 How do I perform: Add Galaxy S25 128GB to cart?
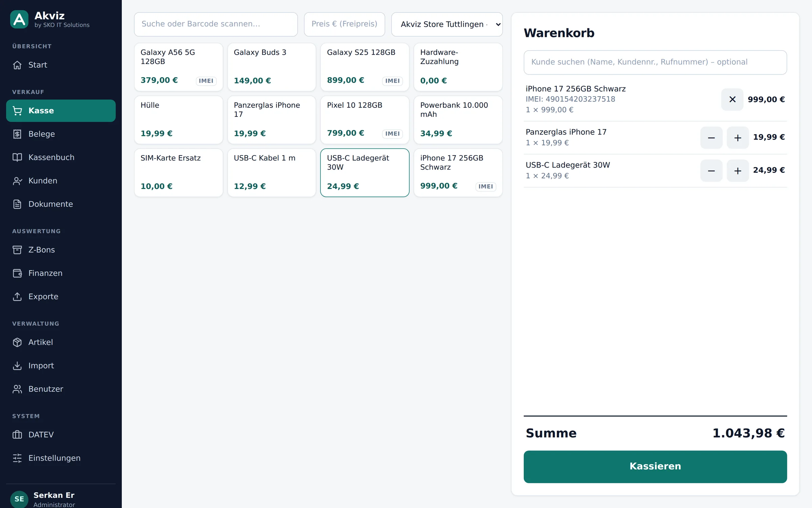[365, 67]
